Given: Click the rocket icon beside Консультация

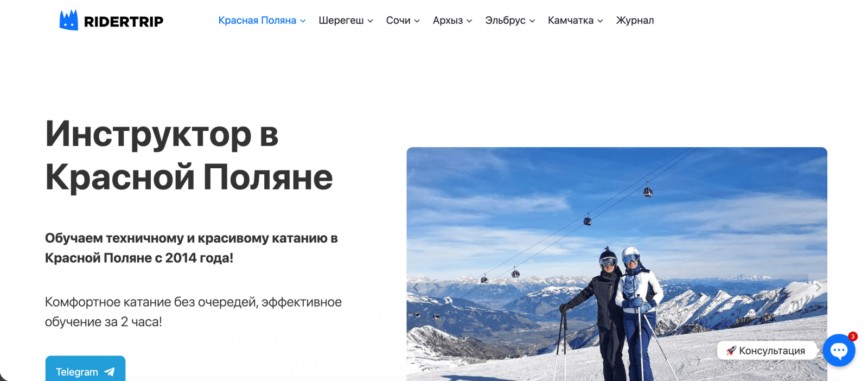Looking at the screenshot, I should click(x=731, y=351).
